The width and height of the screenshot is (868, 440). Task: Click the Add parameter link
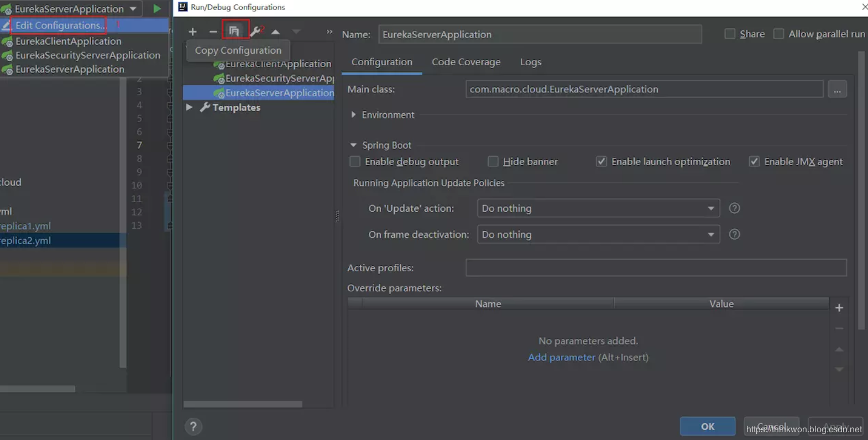coord(561,357)
